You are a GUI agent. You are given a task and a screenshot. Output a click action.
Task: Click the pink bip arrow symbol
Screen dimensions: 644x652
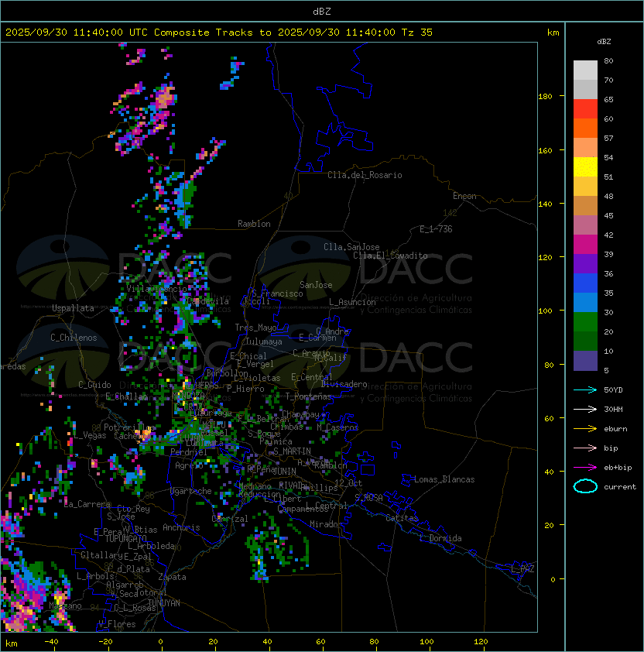(585, 448)
